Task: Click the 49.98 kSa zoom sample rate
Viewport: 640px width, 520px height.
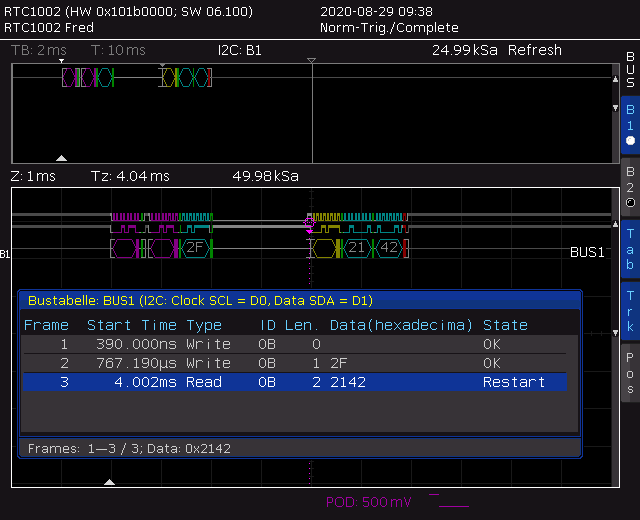Action: 265,176
